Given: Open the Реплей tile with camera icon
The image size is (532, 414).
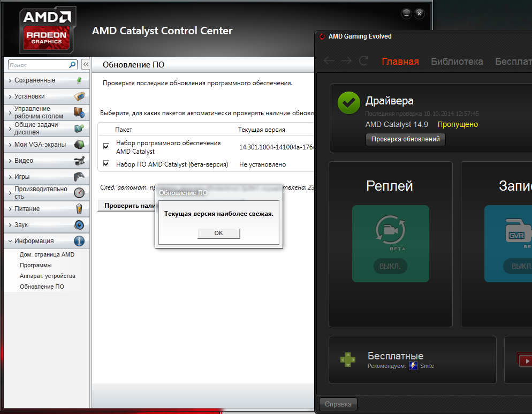Looking at the screenshot, I should point(391,244).
